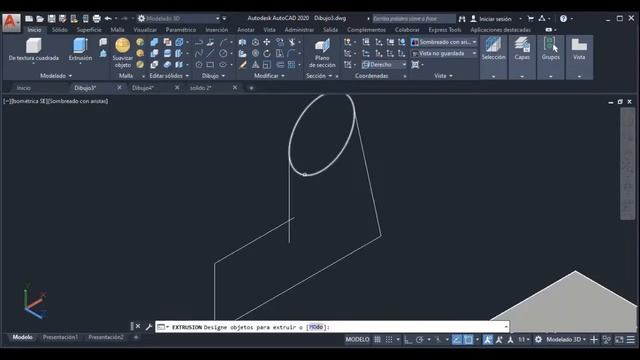
Task: Toggle the grid display in status bar
Action: point(378,340)
